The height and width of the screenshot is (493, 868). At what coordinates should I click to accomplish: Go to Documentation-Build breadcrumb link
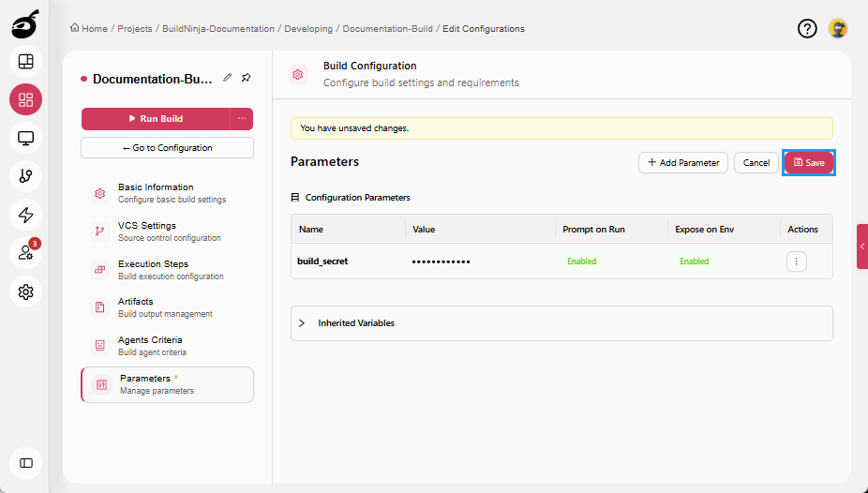click(387, 29)
